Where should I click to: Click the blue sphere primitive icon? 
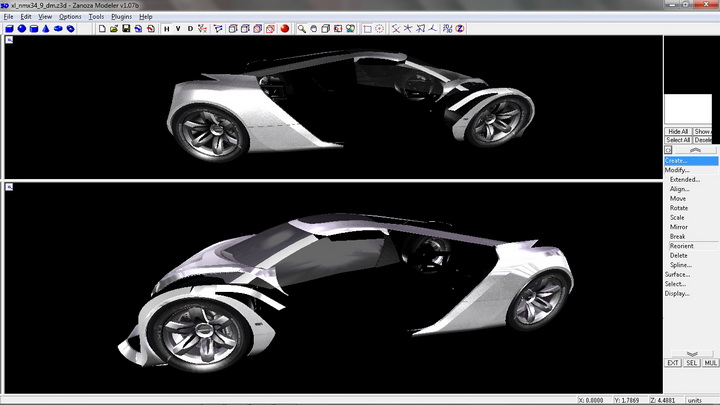(x=21, y=29)
